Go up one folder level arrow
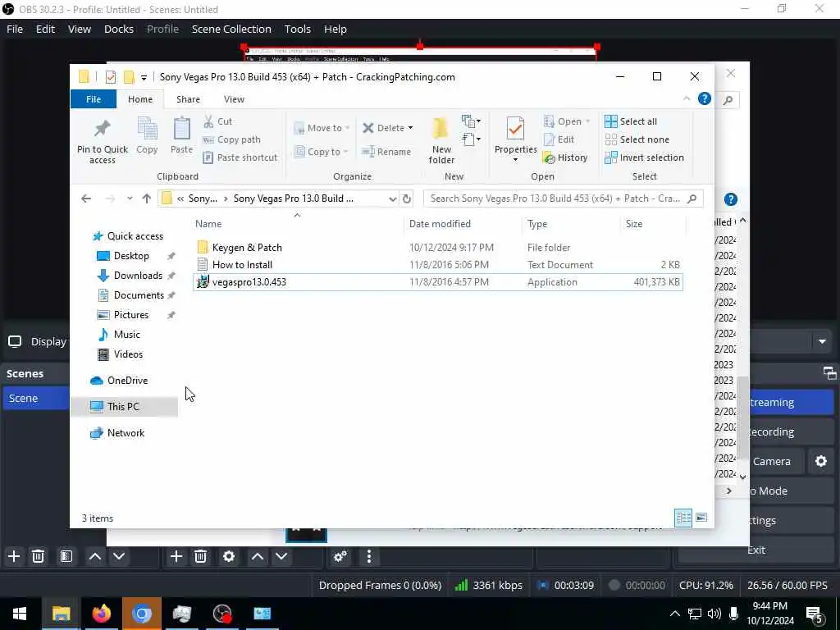 (147, 199)
